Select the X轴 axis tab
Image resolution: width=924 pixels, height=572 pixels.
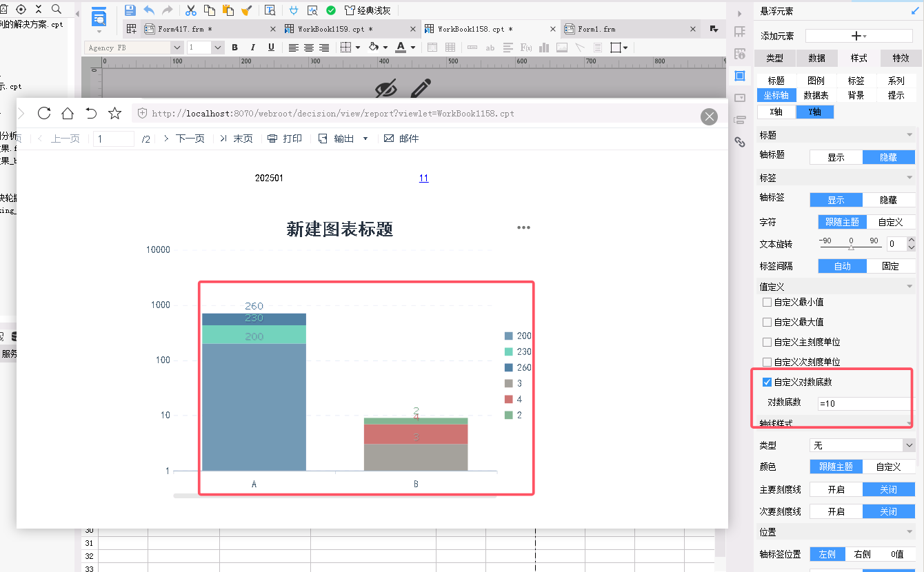776,112
